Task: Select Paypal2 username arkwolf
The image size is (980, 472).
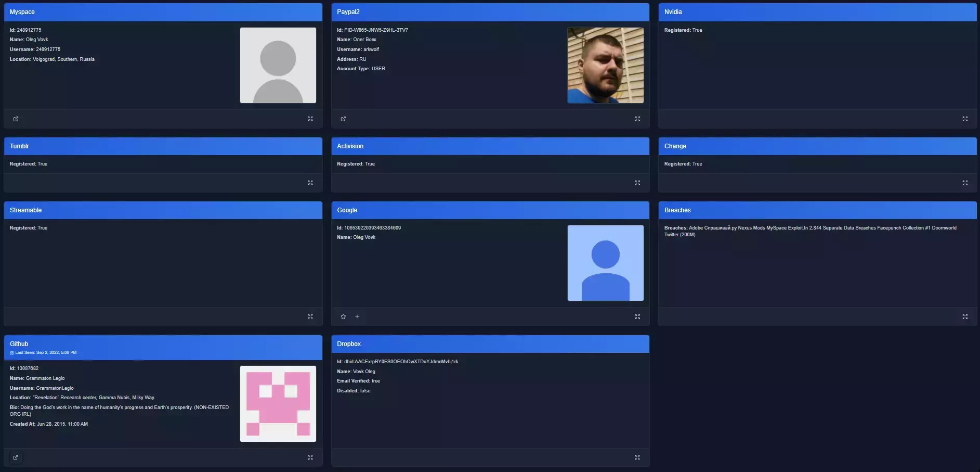Action: click(x=358, y=49)
